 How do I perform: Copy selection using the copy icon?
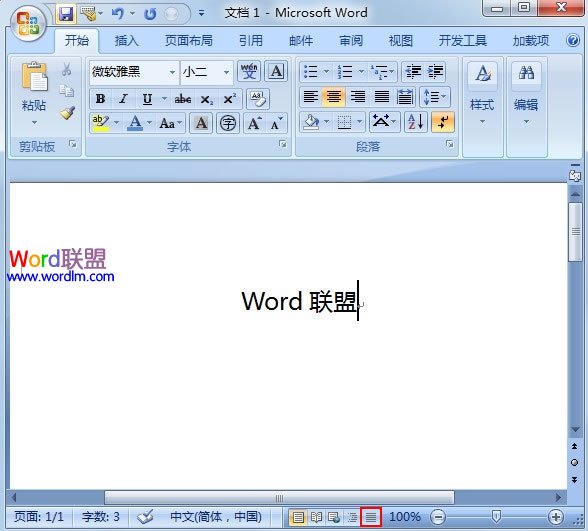tap(67, 91)
